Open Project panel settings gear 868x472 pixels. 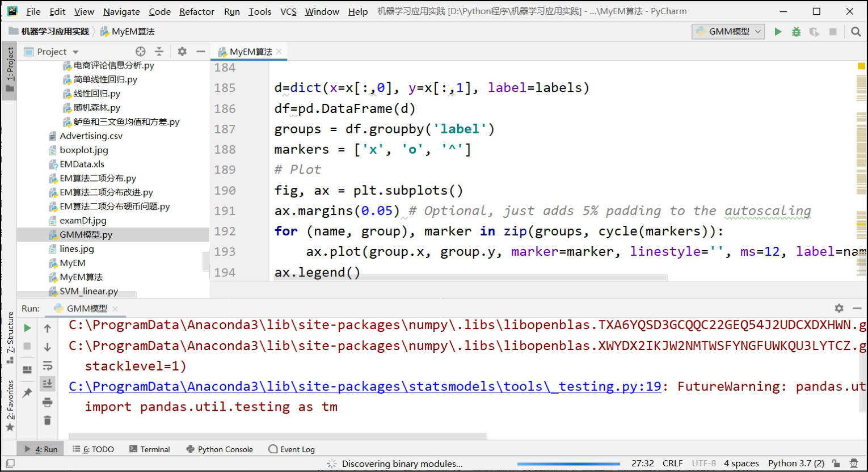point(182,52)
